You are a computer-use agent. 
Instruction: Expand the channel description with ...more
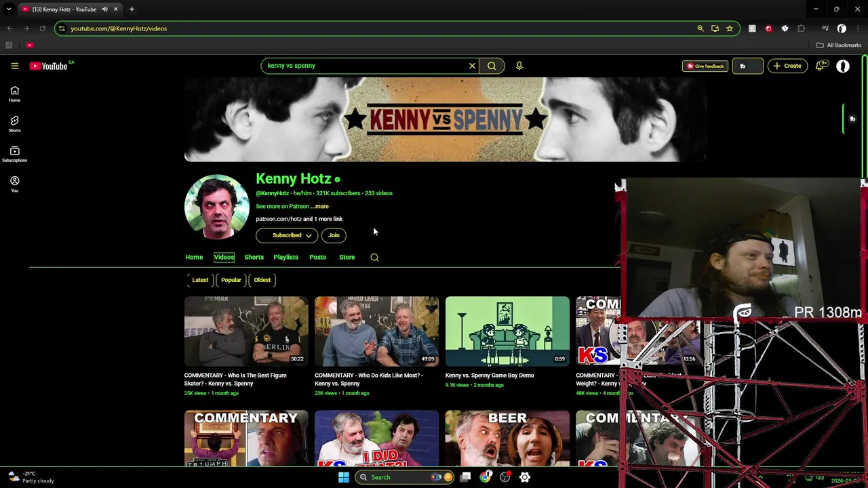point(319,206)
